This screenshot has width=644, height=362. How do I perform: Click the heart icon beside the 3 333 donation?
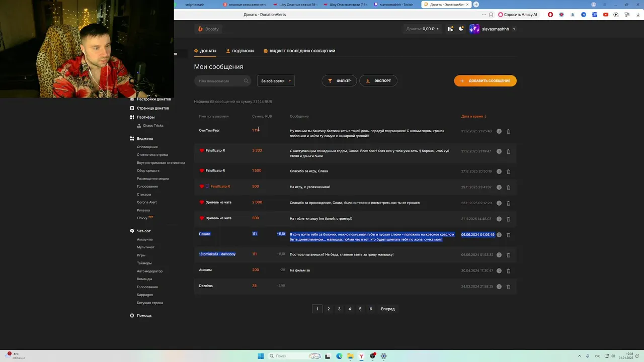click(x=202, y=150)
